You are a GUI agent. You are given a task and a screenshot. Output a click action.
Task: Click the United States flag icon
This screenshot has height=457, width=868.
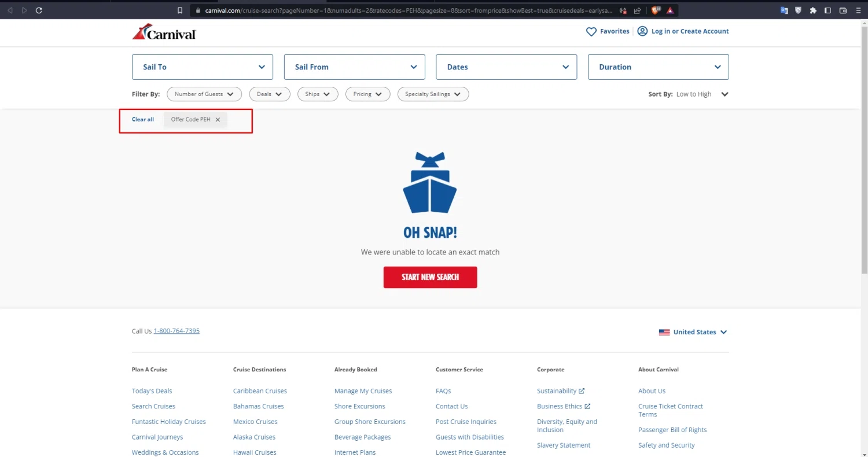pyautogui.click(x=664, y=332)
